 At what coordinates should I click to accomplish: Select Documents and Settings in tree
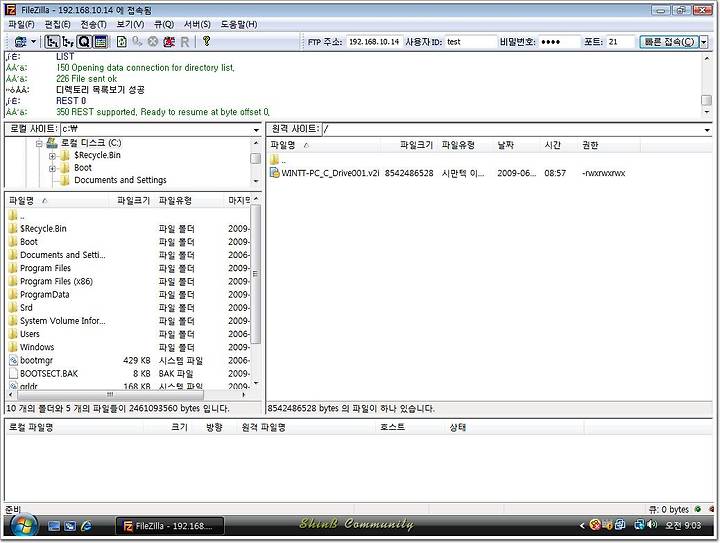pyautogui.click(x=120, y=180)
